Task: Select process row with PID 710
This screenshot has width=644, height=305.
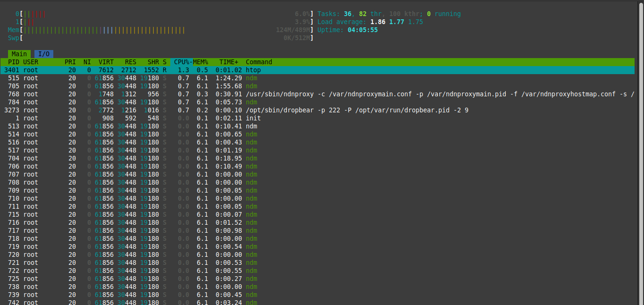Action: [x=318, y=198]
